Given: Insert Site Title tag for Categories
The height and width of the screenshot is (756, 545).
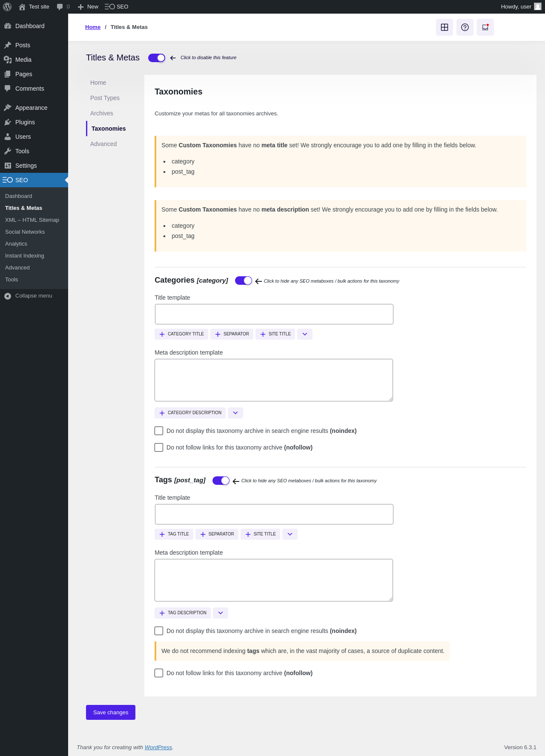Looking at the screenshot, I should (275, 334).
